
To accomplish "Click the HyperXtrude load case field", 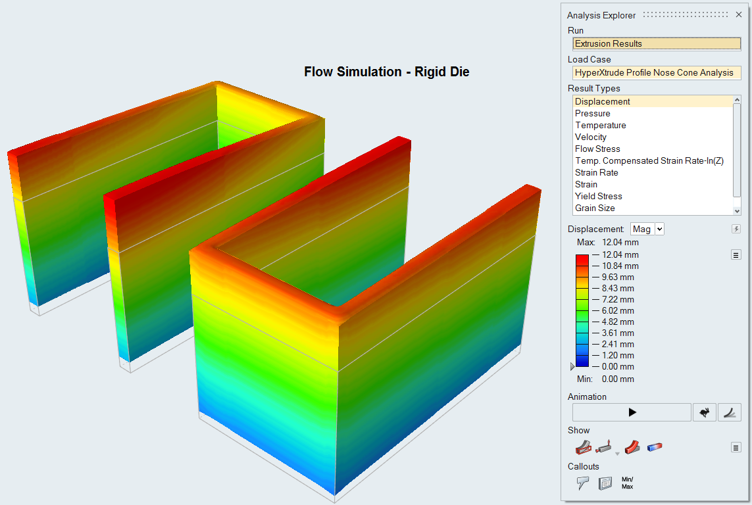I will (x=656, y=73).
